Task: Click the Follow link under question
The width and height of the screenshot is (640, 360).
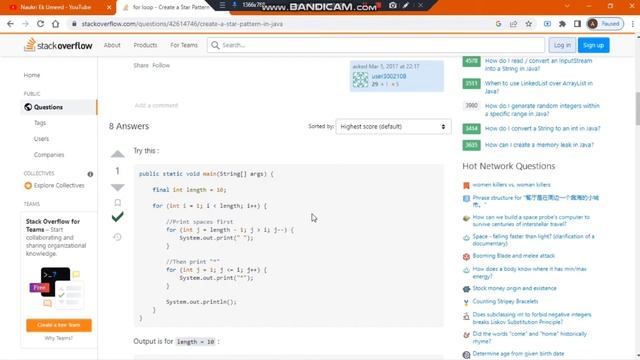Action: (161, 65)
